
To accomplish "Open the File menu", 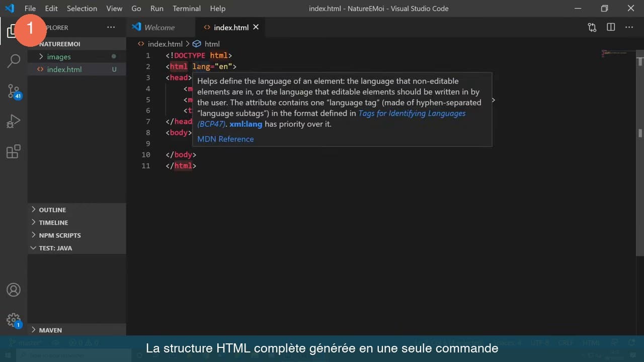I will pyautogui.click(x=30, y=9).
